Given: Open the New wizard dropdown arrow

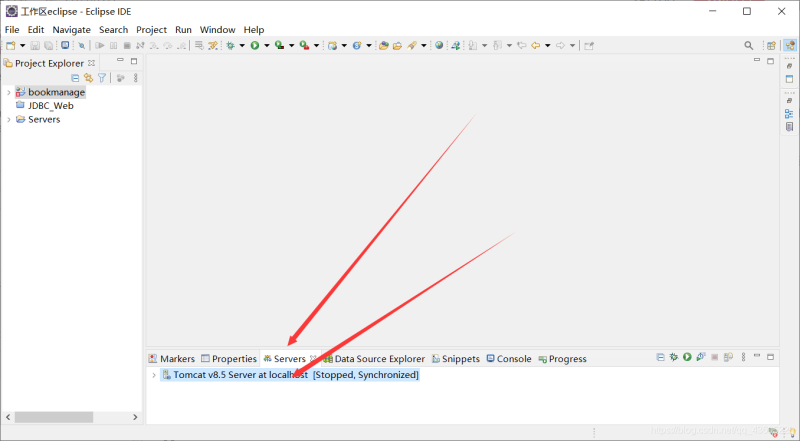Looking at the screenshot, I should (22, 45).
